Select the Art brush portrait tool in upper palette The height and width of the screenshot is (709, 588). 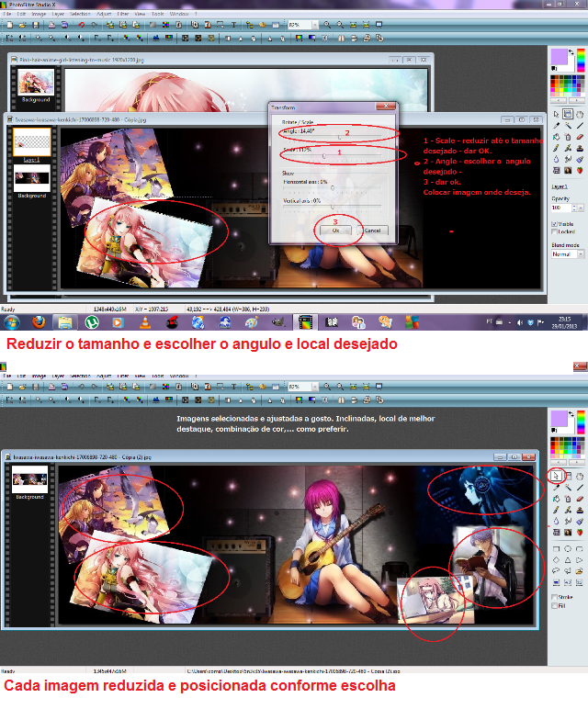568,171
